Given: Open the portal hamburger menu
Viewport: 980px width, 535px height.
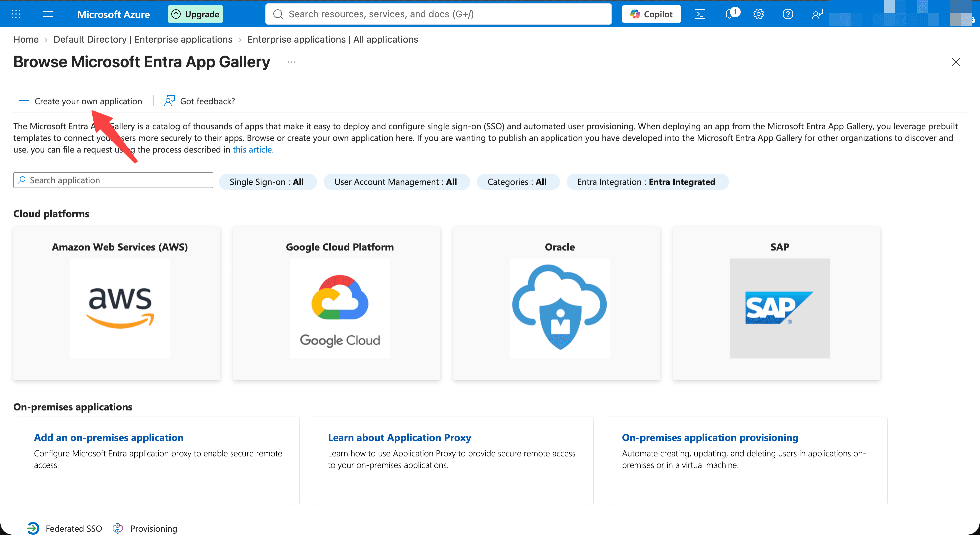Looking at the screenshot, I should pyautogui.click(x=48, y=14).
